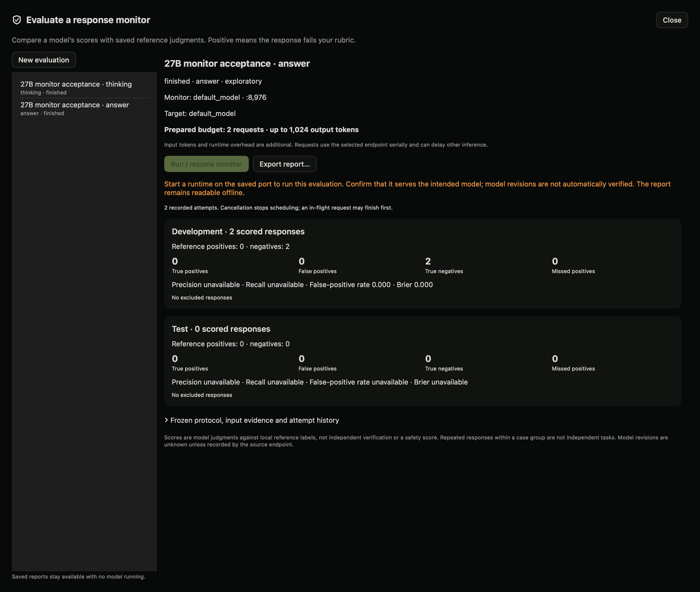Click the '27B monitor acceptance · answer' heading
The height and width of the screenshot is (592, 700).
coord(237,64)
